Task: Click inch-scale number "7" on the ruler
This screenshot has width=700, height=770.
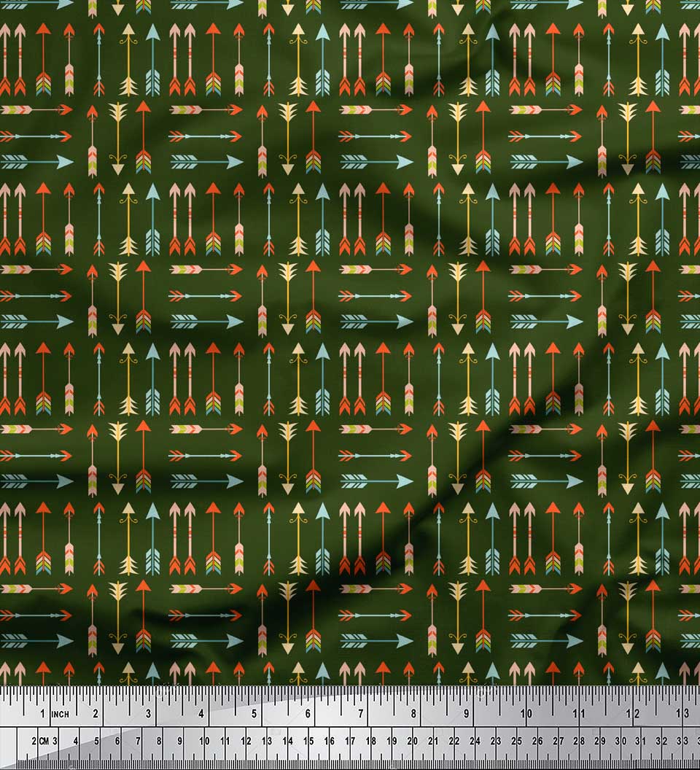Action: [360, 714]
